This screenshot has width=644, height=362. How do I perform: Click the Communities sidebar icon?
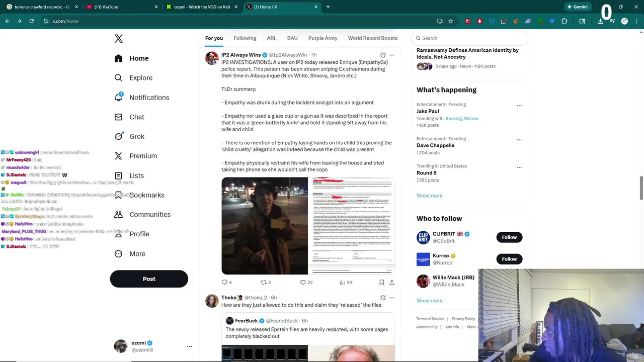pyautogui.click(x=118, y=215)
